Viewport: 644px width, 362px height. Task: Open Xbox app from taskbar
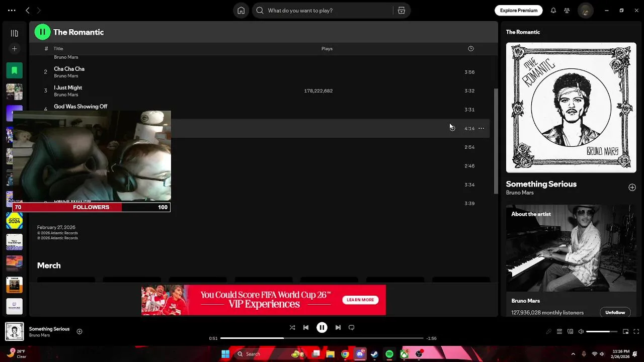click(x=404, y=354)
